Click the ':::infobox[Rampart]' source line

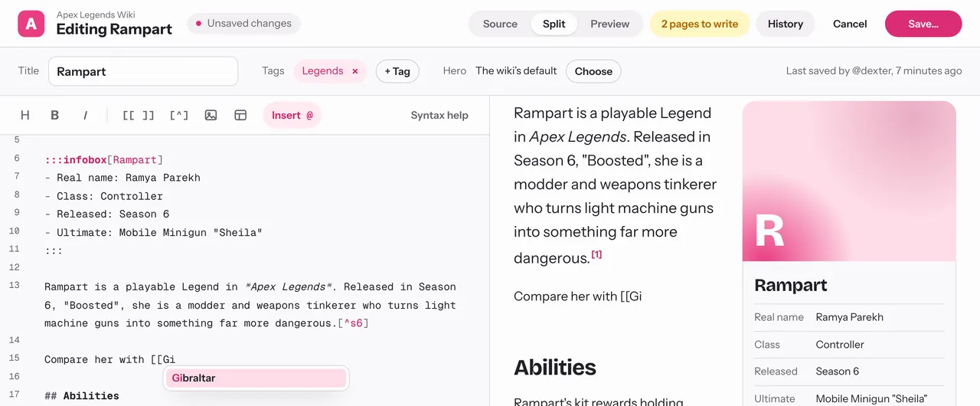point(103,159)
